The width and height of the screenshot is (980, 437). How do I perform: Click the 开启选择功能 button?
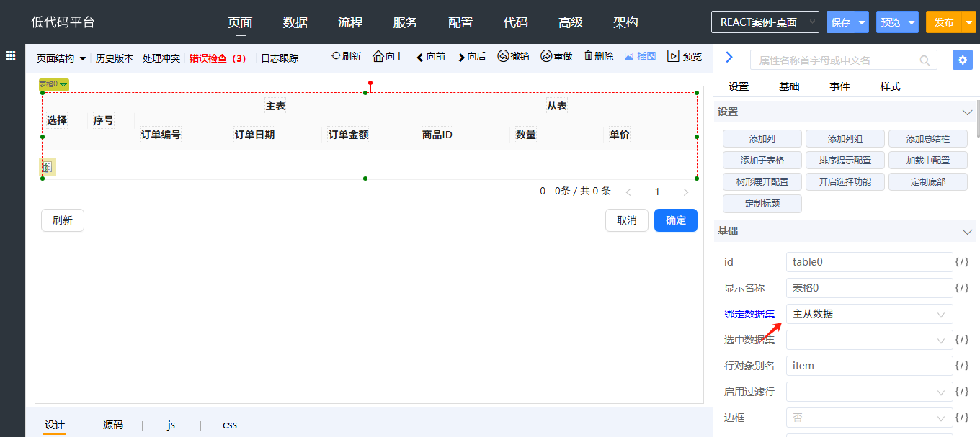pyautogui.click(x=845, y=182)
